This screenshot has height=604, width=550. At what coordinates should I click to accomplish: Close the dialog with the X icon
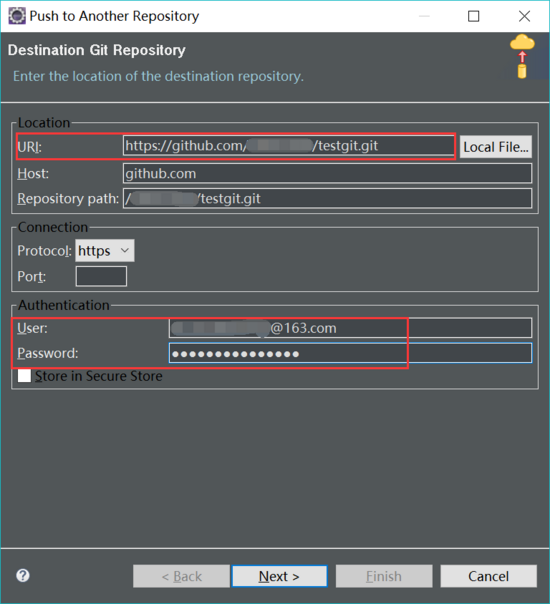[524, 16]
